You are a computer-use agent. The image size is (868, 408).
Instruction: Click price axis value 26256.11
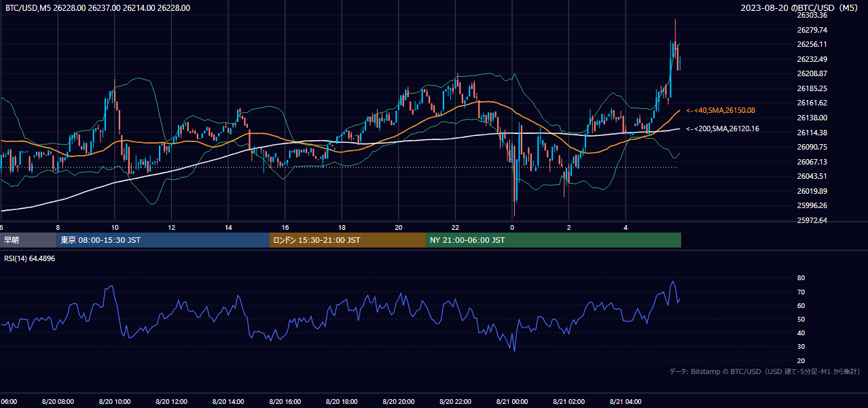click(812, 44)
